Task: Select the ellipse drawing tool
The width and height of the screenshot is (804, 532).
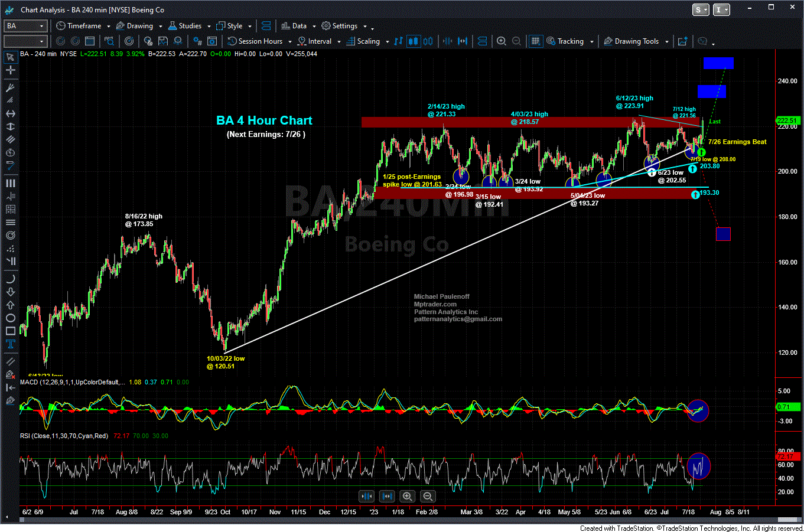Action: click(x=10, y=318)
